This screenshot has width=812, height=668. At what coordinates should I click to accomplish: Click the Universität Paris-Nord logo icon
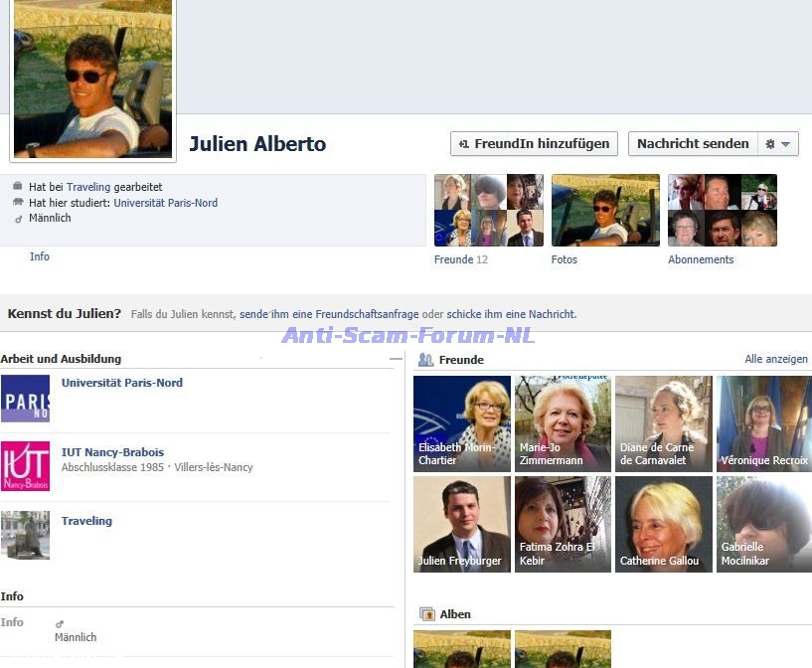[25, 399]
